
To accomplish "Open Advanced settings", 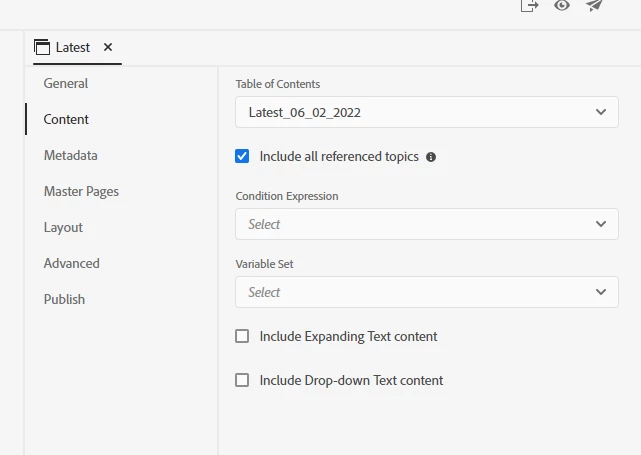I will [71, 263].
